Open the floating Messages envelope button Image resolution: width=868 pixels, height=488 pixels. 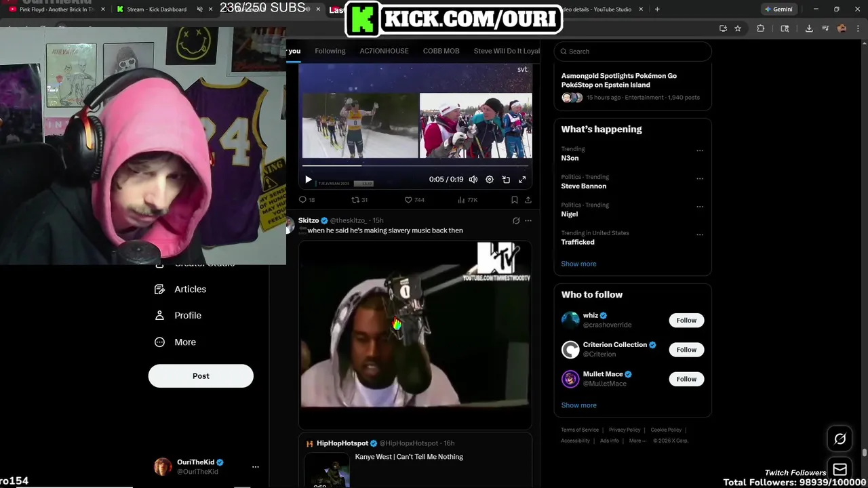point(840,470)
